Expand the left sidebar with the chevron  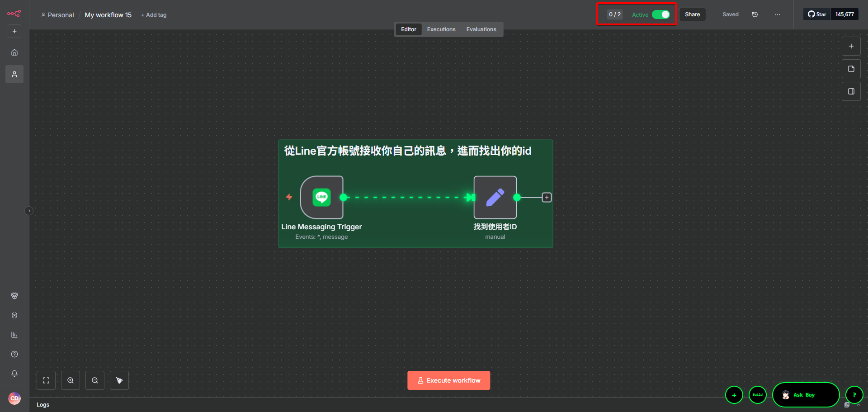29,210
